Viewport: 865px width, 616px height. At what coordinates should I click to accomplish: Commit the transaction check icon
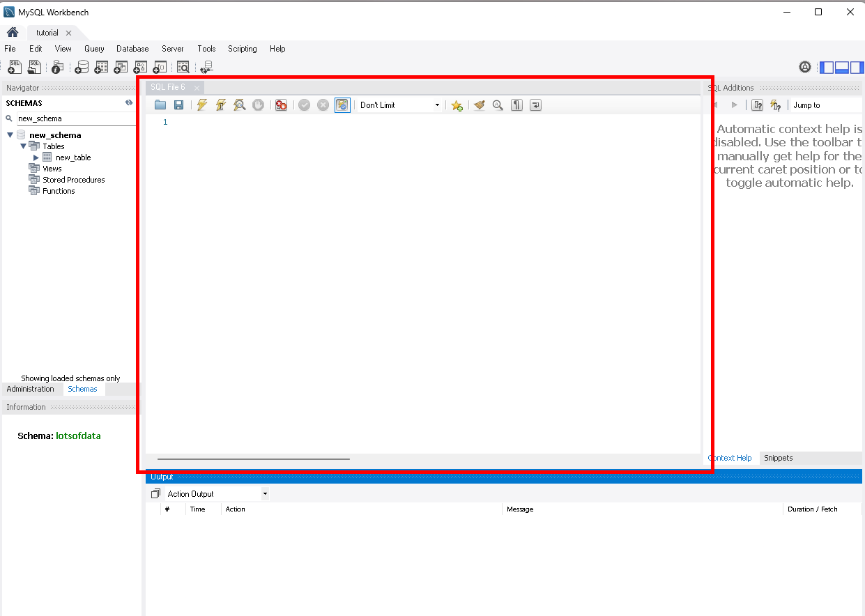pos(304,105)
